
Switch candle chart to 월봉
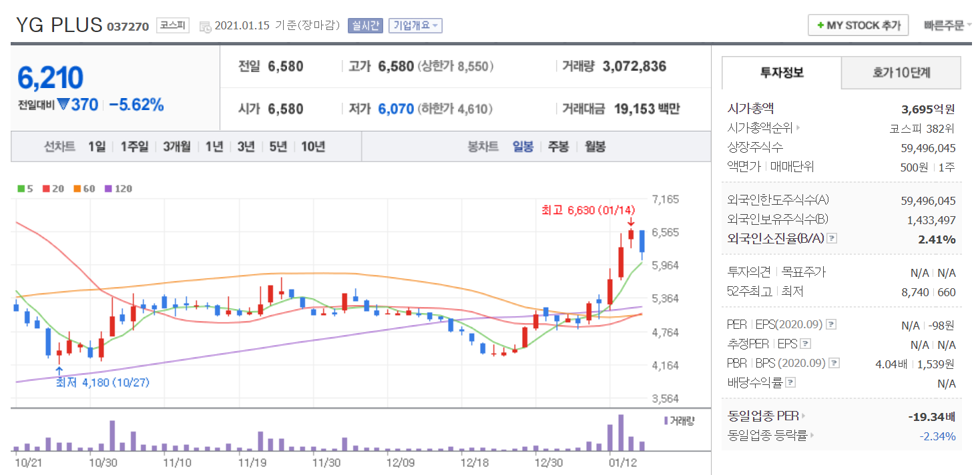[595, 147]
